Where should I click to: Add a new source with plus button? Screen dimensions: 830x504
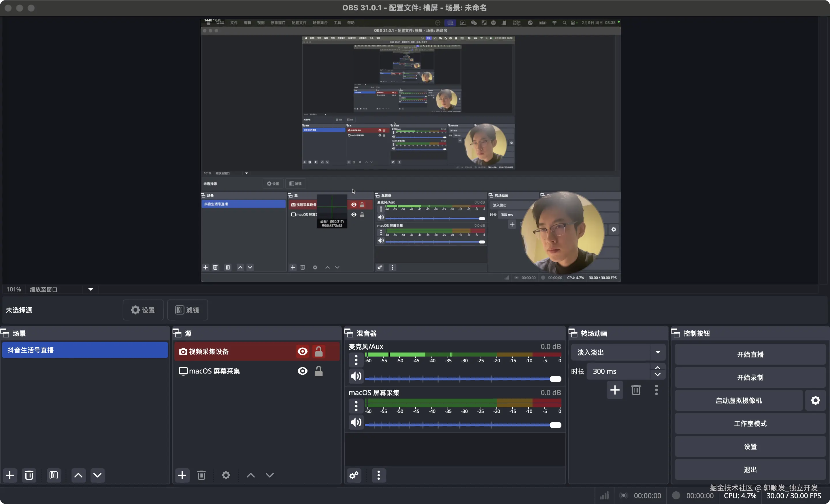click(182, 475)
